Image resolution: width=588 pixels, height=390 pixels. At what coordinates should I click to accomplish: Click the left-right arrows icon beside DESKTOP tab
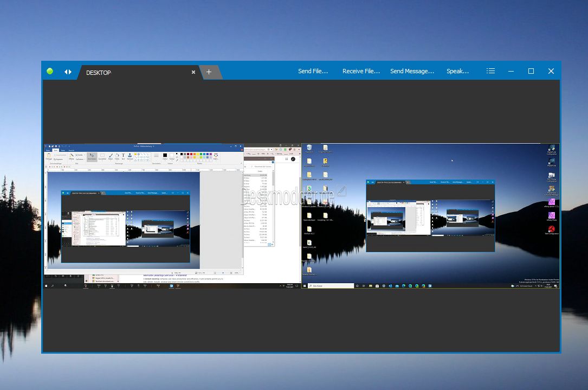pos(68,72)
